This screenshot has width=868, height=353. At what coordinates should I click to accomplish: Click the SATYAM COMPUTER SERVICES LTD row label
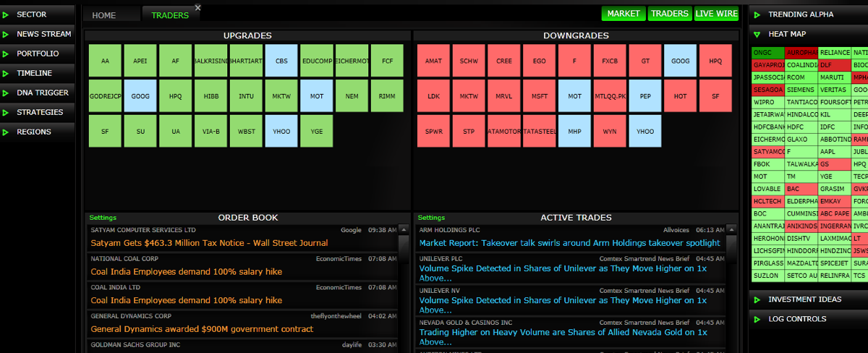tap(143, 230)
